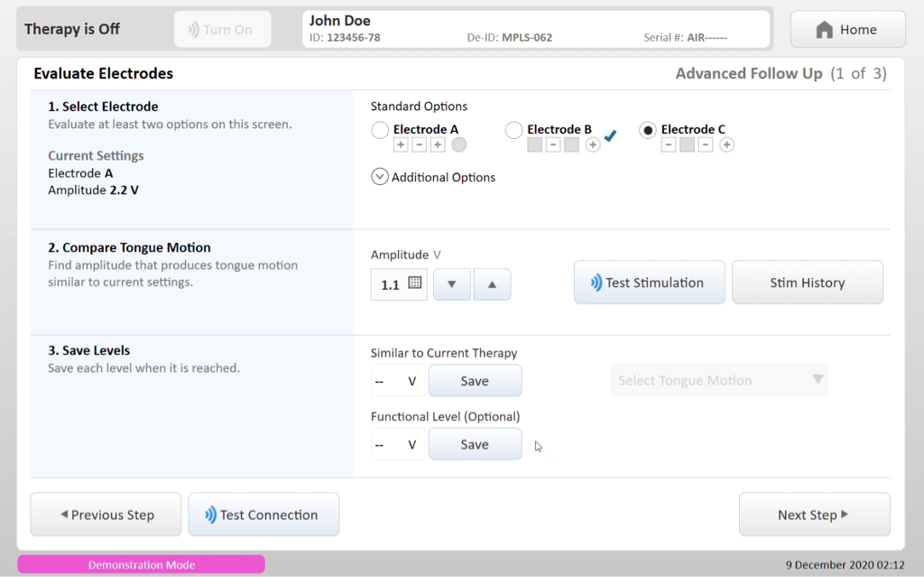Viewport: 924px width, 577px height.
Task: Click the amplitude 1.1 value field
Action: coord(399,284)
